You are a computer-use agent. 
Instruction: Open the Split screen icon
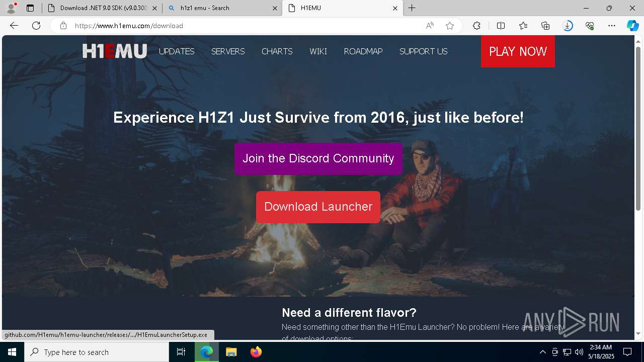pyautogui.click(x=501, y=26)
